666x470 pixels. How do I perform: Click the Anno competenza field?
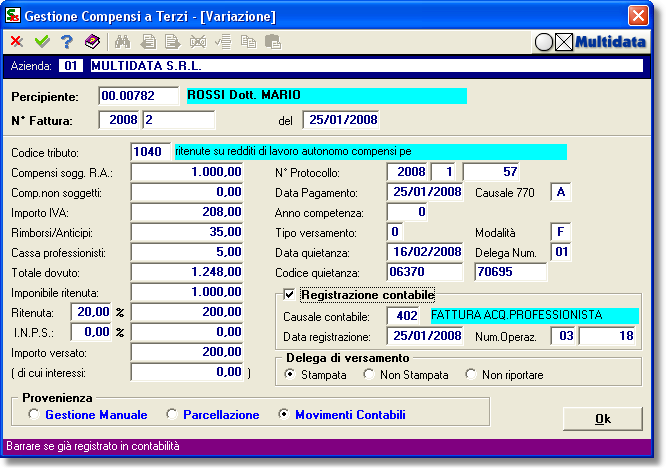407,212
